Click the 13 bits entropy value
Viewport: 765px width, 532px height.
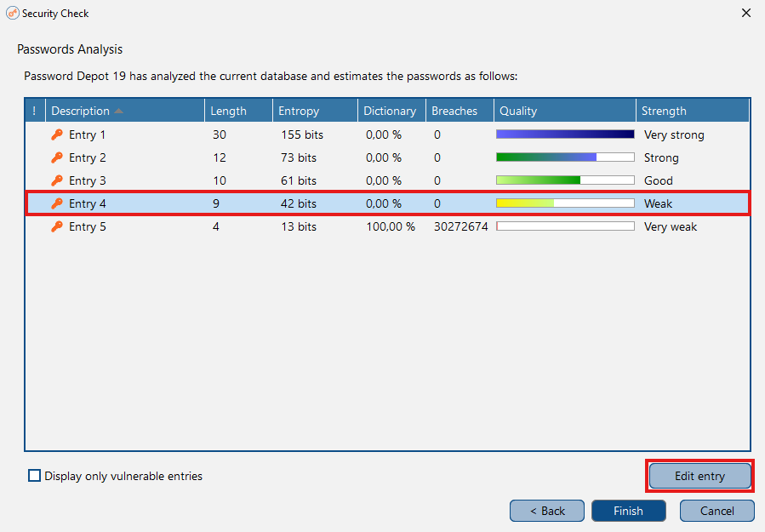point(299,226)
